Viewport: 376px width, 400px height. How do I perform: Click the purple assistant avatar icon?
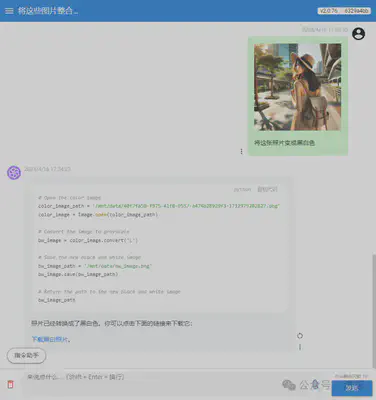click(x=14, y=173)
